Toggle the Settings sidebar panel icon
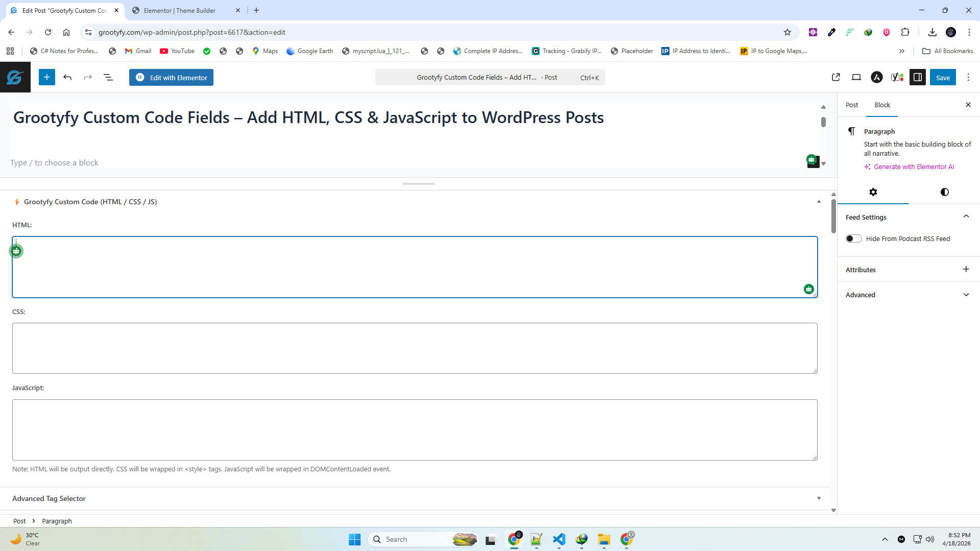This screenshot has height=551, width=980. [x=918, y=77]
